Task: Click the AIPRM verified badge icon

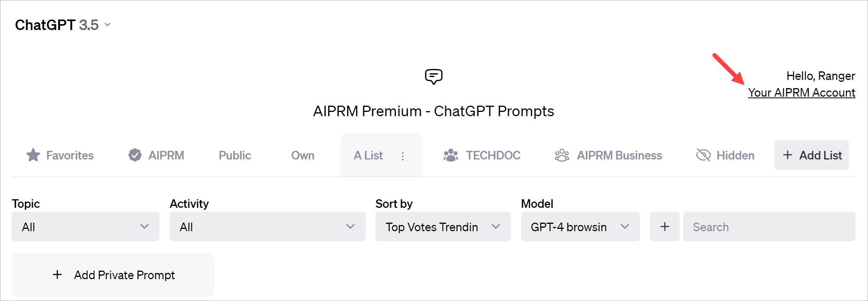Action: [135, 155]
